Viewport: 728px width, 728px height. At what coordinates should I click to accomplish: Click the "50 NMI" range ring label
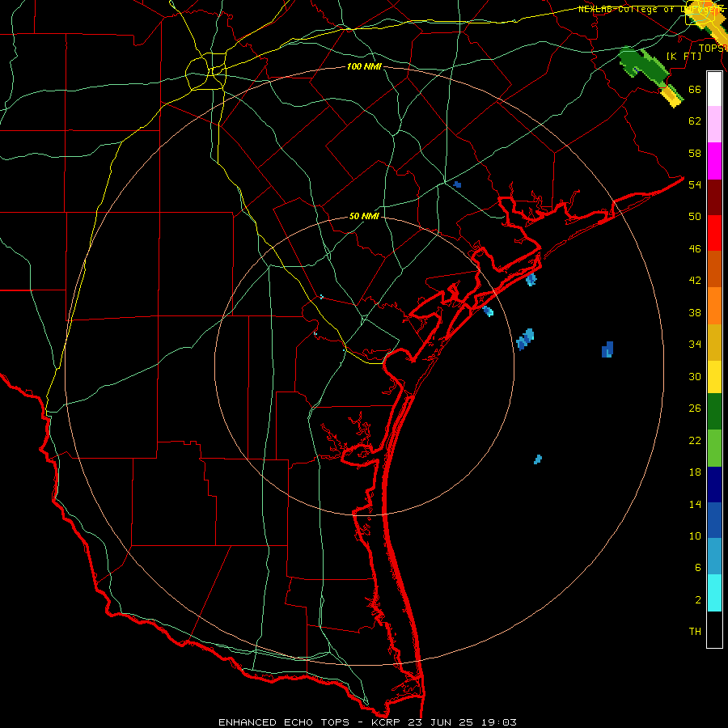click(364, 216)
